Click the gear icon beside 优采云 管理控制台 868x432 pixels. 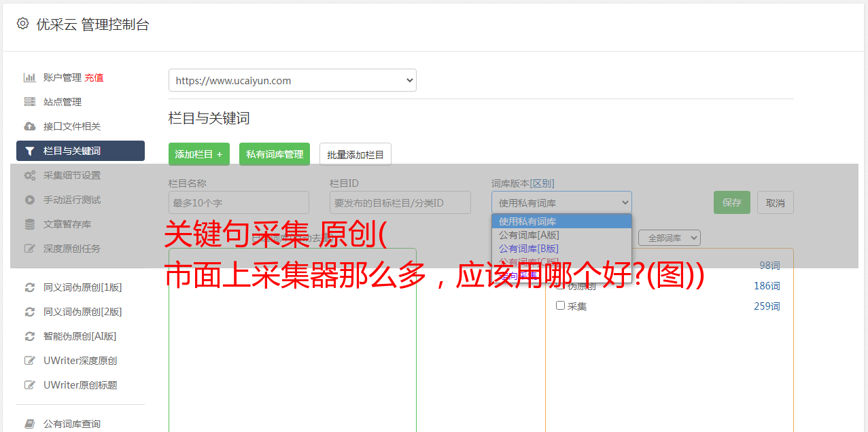pyautogui.click(x=23, y=24)
